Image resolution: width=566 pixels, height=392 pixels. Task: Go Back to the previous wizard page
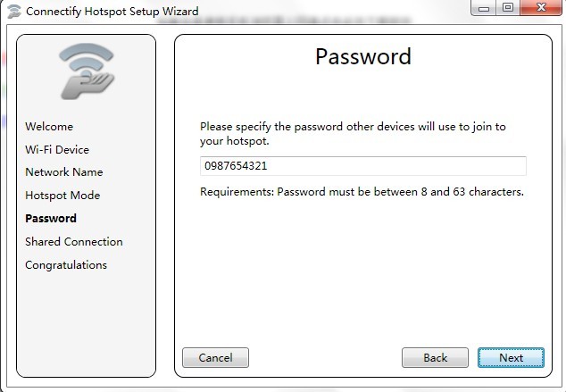435,358
